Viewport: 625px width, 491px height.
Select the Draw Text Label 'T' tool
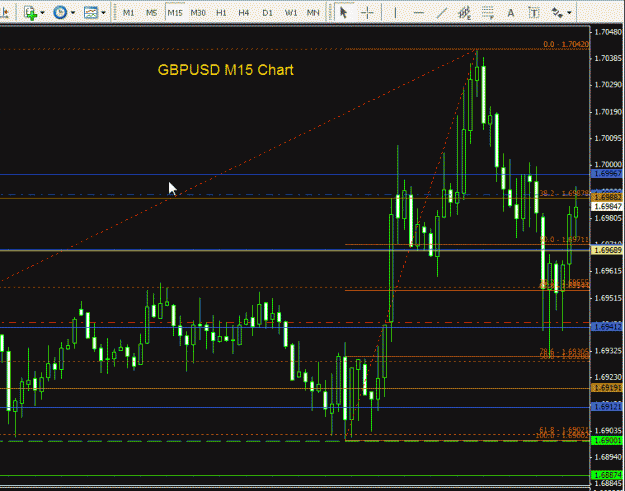point(534,13)
